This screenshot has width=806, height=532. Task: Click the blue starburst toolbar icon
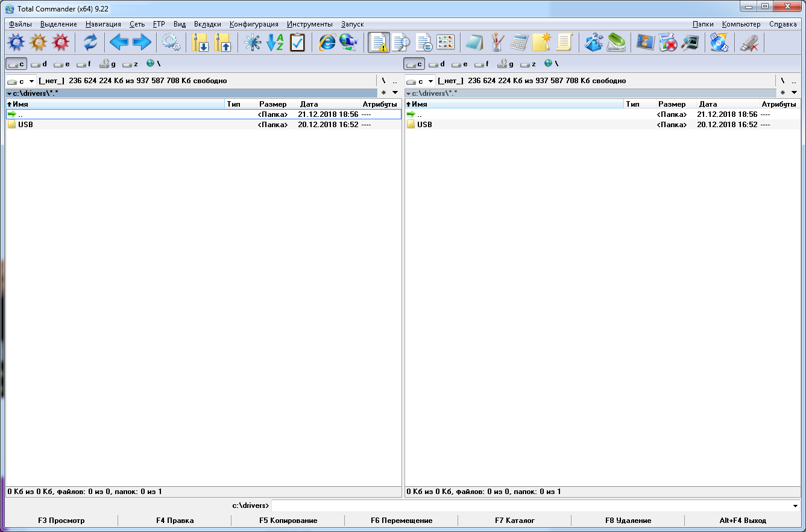pyautogui.click(x=252, y=42)
